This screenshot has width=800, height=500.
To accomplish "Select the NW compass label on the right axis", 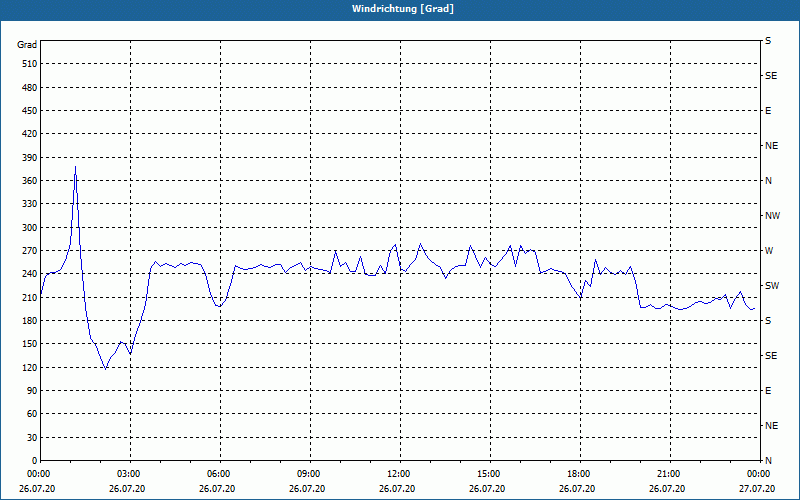I will click(x=772, y=216).
